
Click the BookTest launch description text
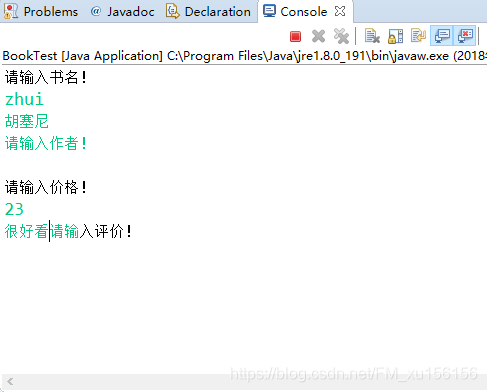click(x=244, y=56)
